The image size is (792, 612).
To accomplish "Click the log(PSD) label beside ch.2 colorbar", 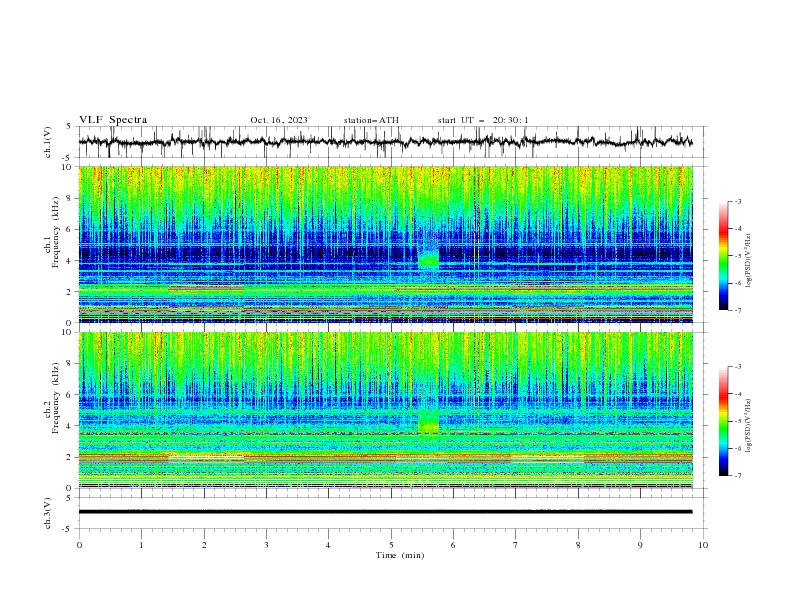I will [748, 426].
